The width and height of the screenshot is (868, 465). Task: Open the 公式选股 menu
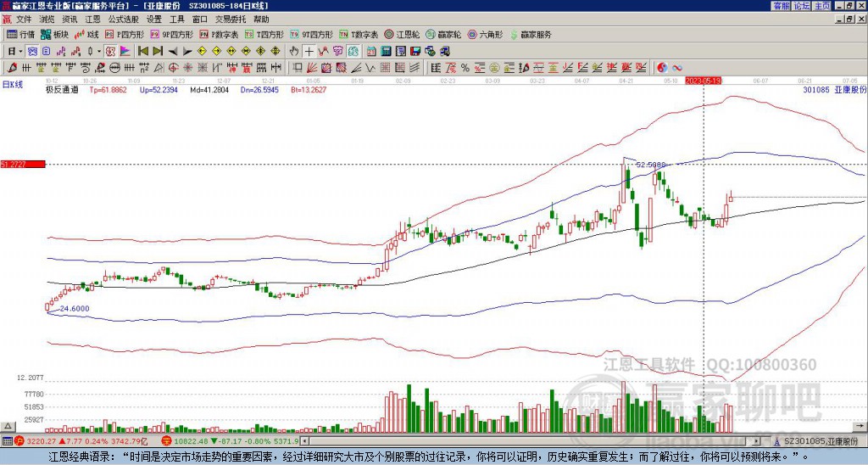(123, 20)
